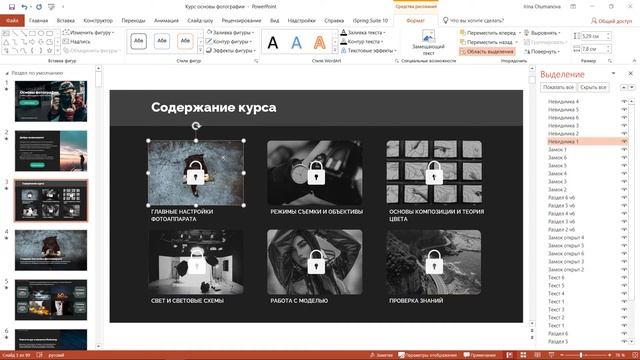Screen dimensions: 640x360
Task: Undo the last action
Action: (x=24, y=7)
